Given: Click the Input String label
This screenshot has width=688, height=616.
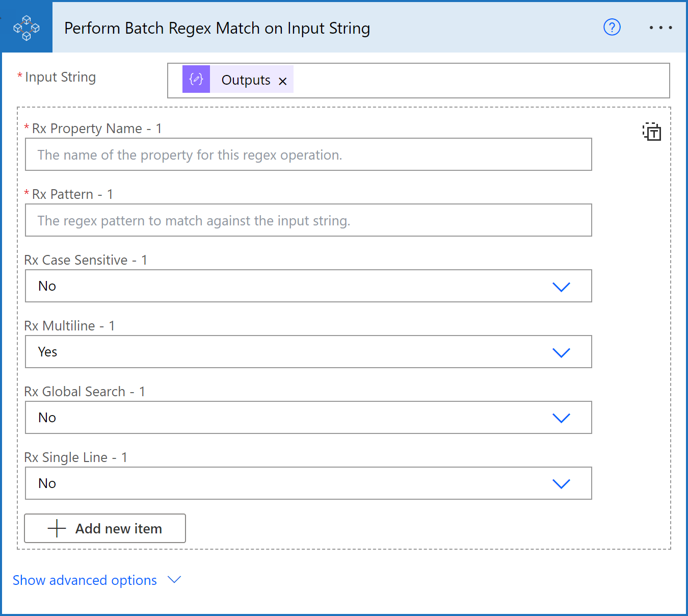Looking at the screenshot, I should (x=60, y=77).
